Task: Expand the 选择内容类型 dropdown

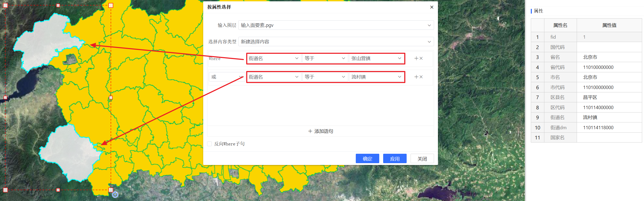Action: point(336,42)
